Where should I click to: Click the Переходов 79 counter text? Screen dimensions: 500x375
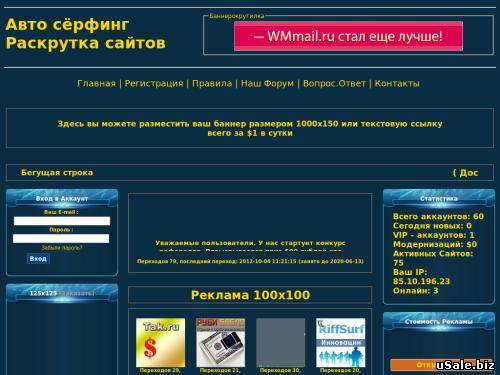(x=250, y=261)
